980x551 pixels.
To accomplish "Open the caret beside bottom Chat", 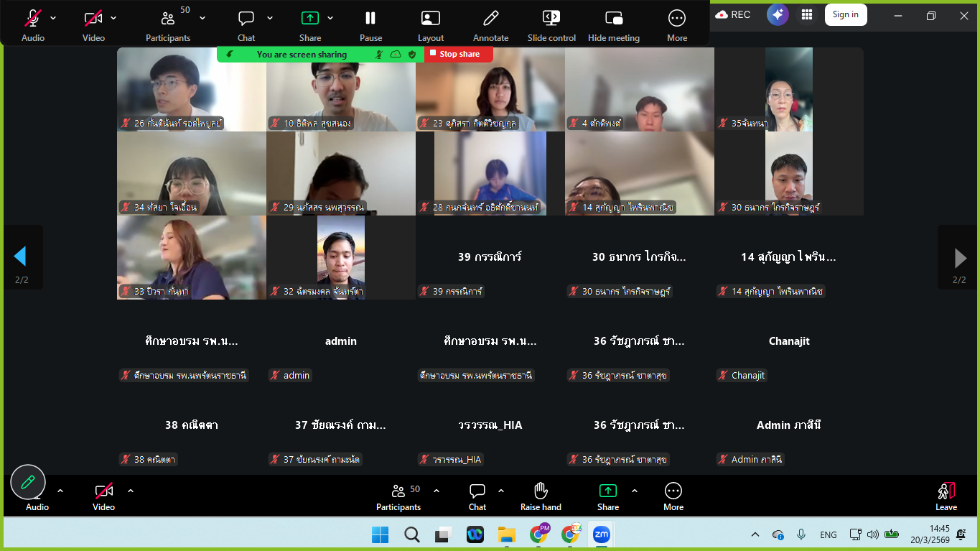I will coord(501,491).
